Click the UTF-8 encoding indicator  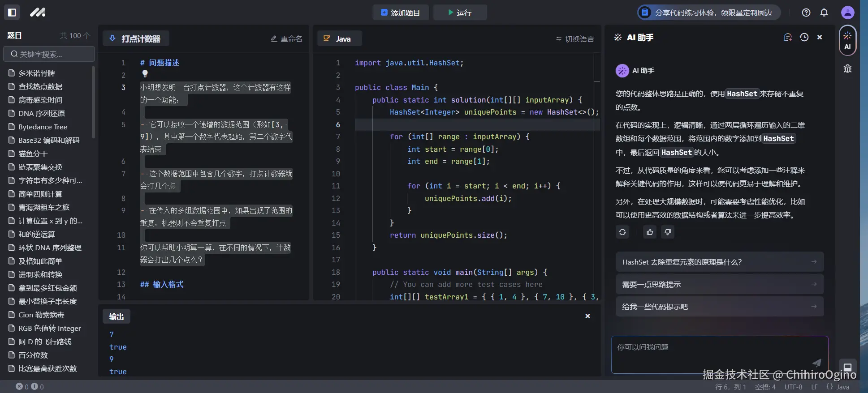794,387
